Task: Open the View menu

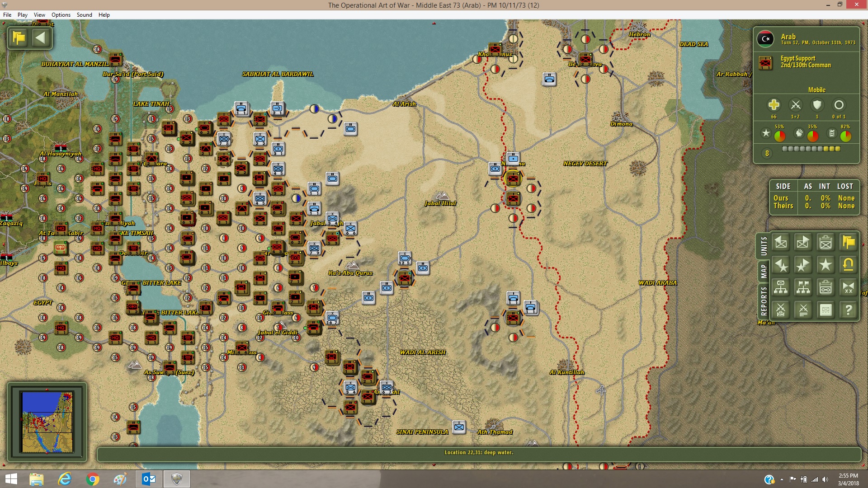Action: click(x=39, y=15)
